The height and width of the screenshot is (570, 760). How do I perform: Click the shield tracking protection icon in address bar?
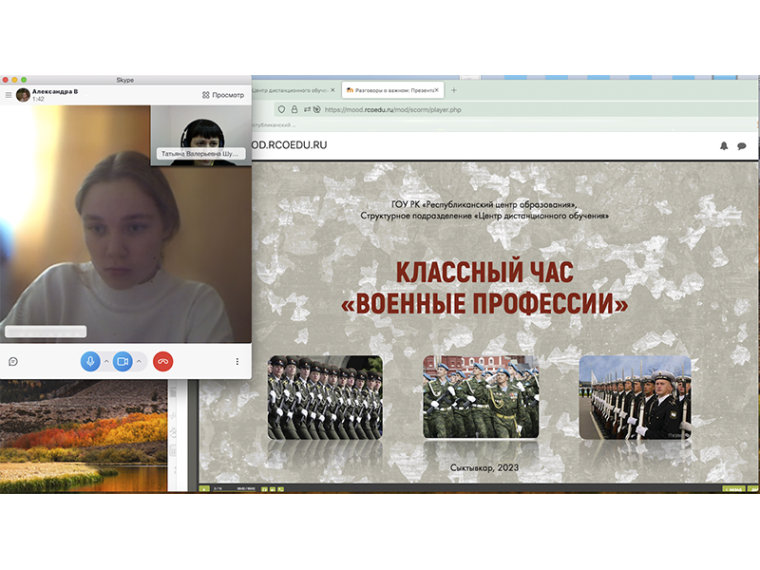click(x=281, y=110)
